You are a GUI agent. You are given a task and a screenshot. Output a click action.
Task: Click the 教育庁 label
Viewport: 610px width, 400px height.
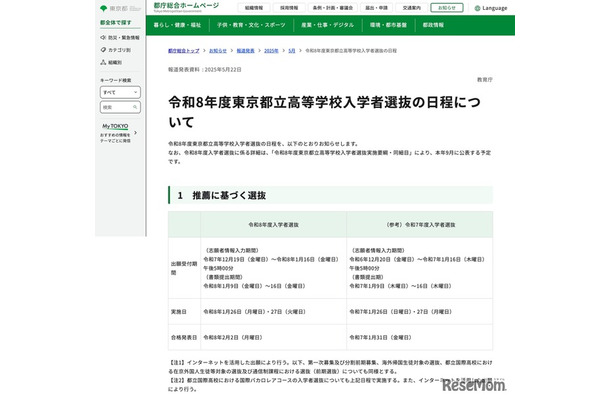tap(485, 79)
